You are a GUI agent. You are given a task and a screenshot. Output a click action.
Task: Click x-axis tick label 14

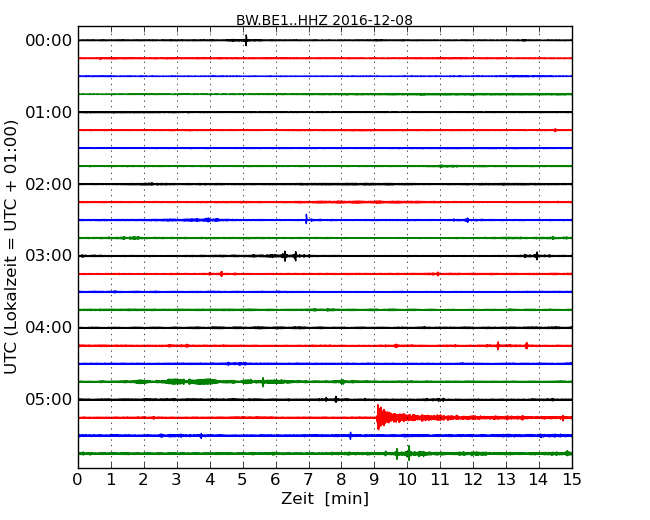[538, 479]
